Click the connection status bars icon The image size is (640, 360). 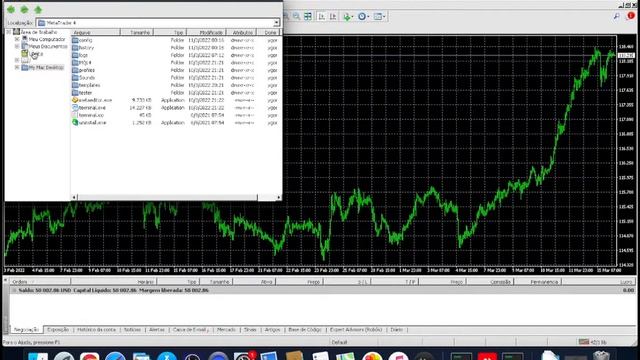(584, 342)
